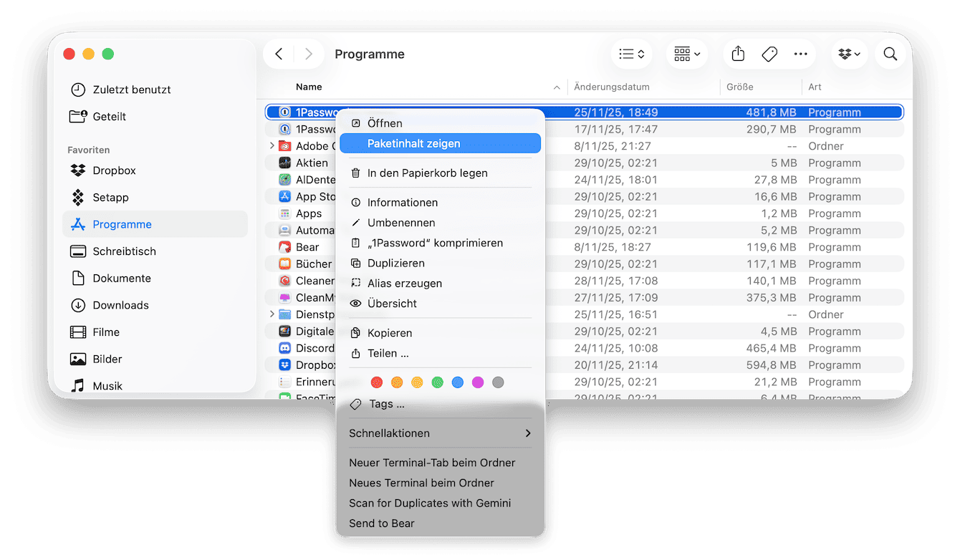Select Setapp in the sidebar
Image resolution: width=960 pixels, height=560 pixels.
coord(110,198)
